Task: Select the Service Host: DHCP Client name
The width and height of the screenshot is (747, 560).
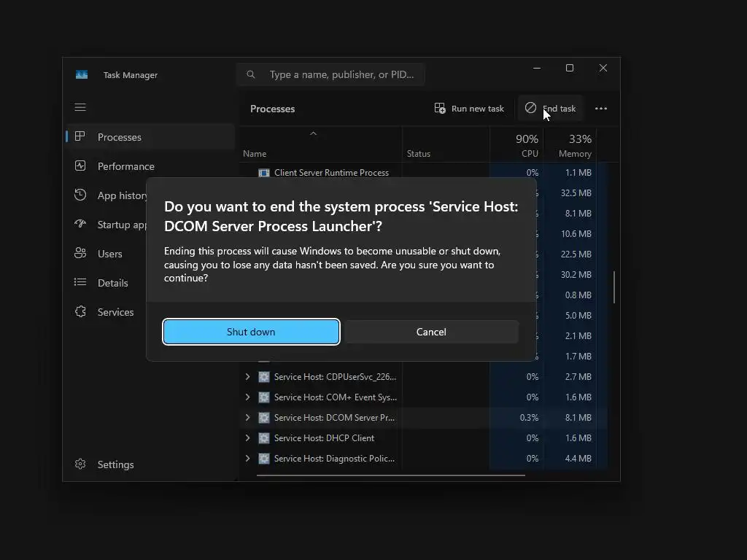Action: pyautogui.click(x=324, y=438)
